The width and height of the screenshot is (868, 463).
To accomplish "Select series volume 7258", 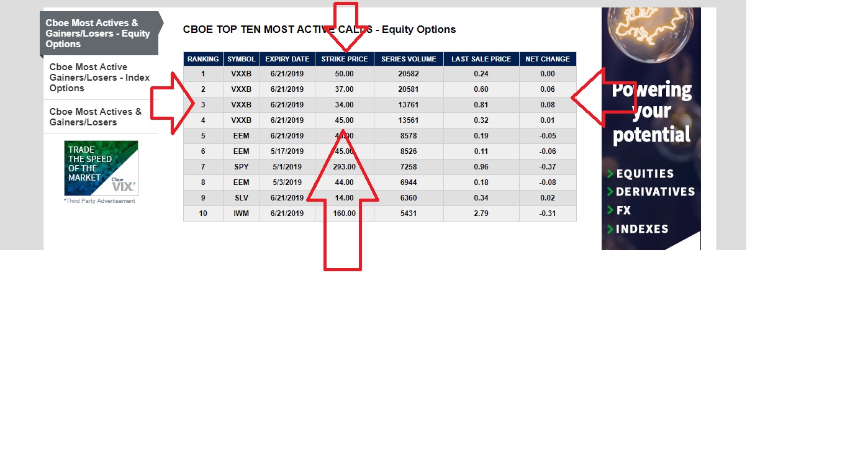I will 409,167.
